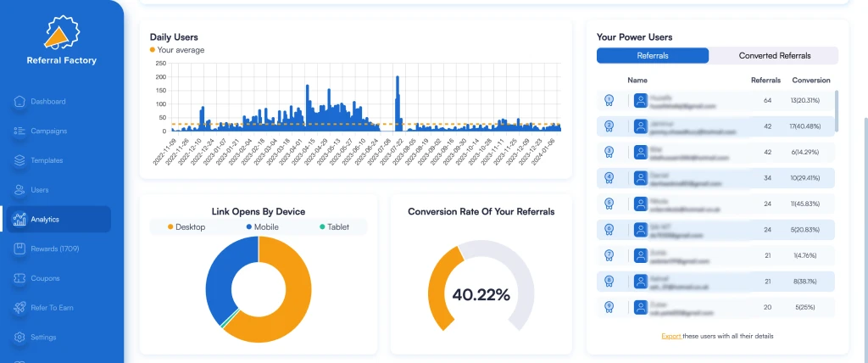Click the Referral Factory megaphone logo
Image resolution: width=868 pixels, height=363 pixels.
(61, 33)
